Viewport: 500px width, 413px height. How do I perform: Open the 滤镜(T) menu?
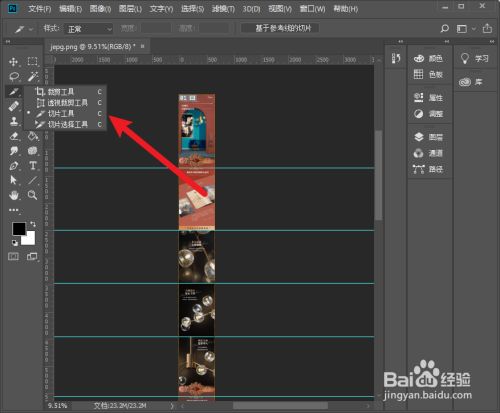pos(223,9)
